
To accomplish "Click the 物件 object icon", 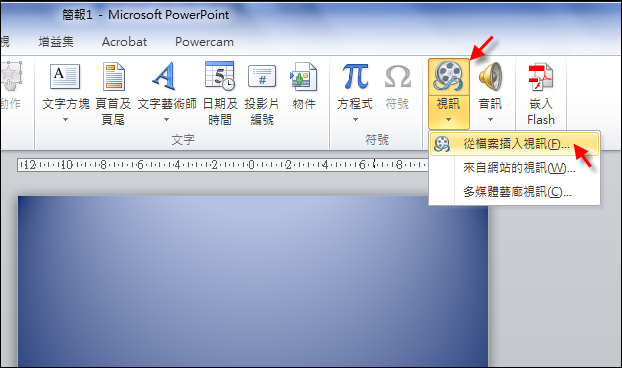I will point(303,77).
